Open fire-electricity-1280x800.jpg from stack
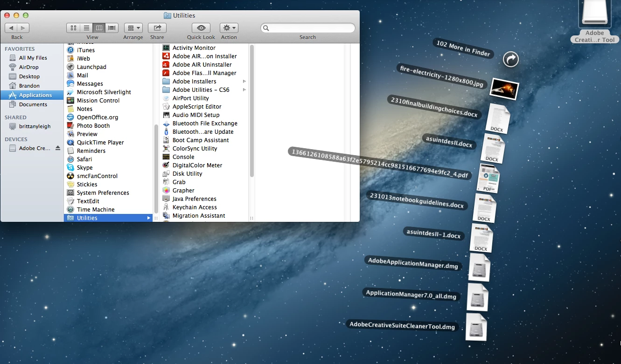 coord(504,89)
